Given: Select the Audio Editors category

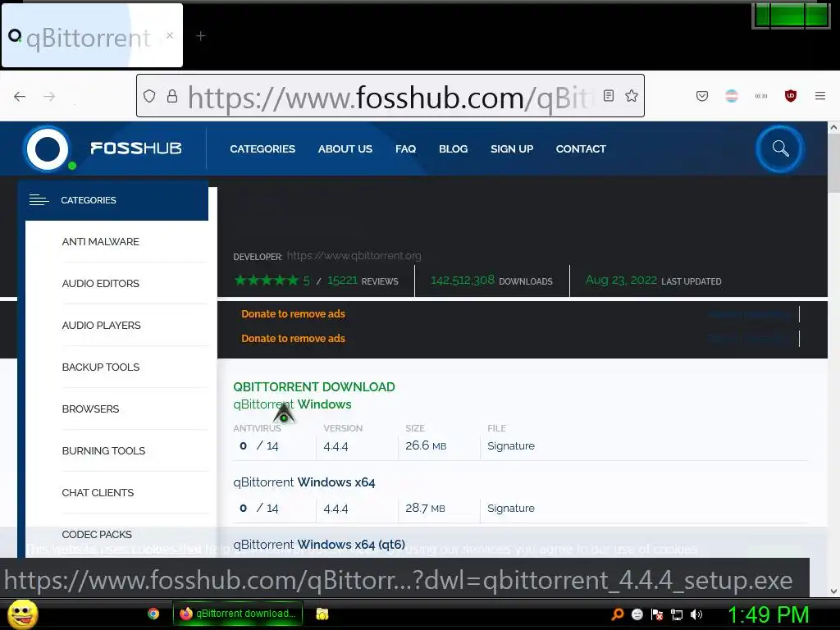Looking at the screenshot, I should [x=100, y=283].
